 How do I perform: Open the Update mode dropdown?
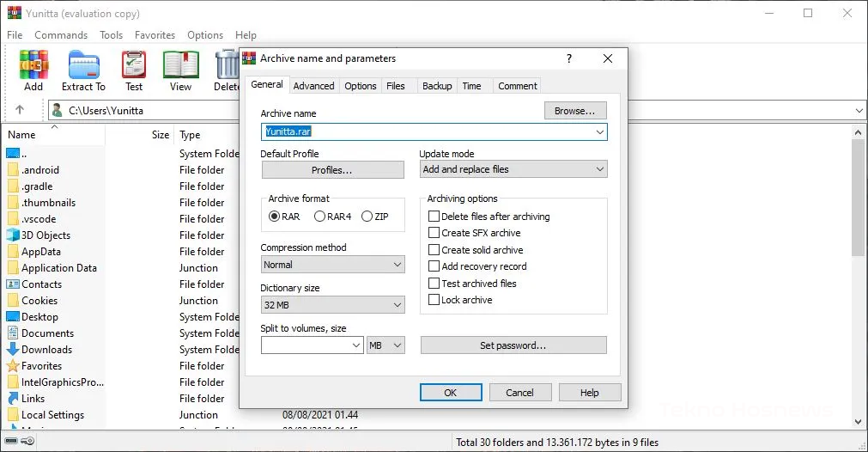[599, 169]
